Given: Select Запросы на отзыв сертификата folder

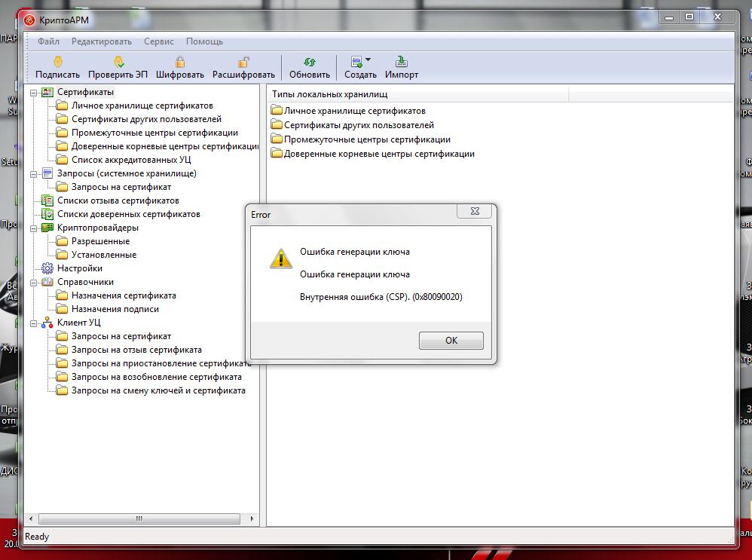Looking at the screenshot, I should pyautogui.click(x=136, y=350).
